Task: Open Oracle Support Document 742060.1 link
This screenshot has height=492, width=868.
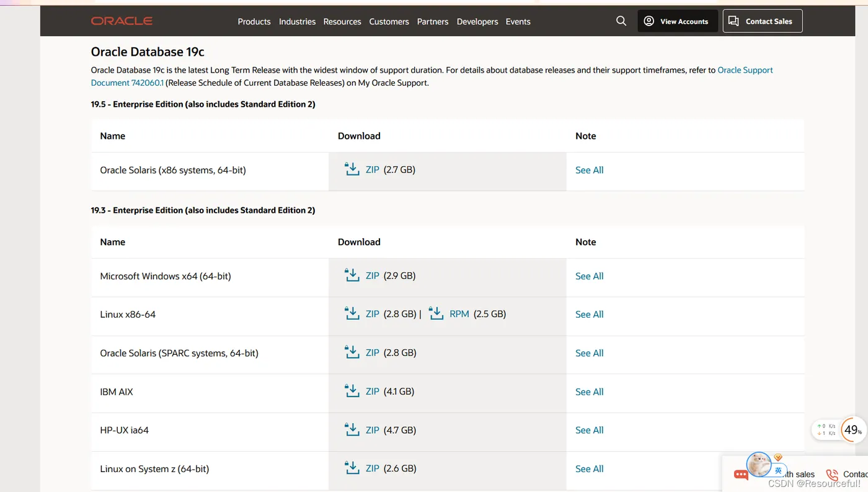Action: coord(745,70)
